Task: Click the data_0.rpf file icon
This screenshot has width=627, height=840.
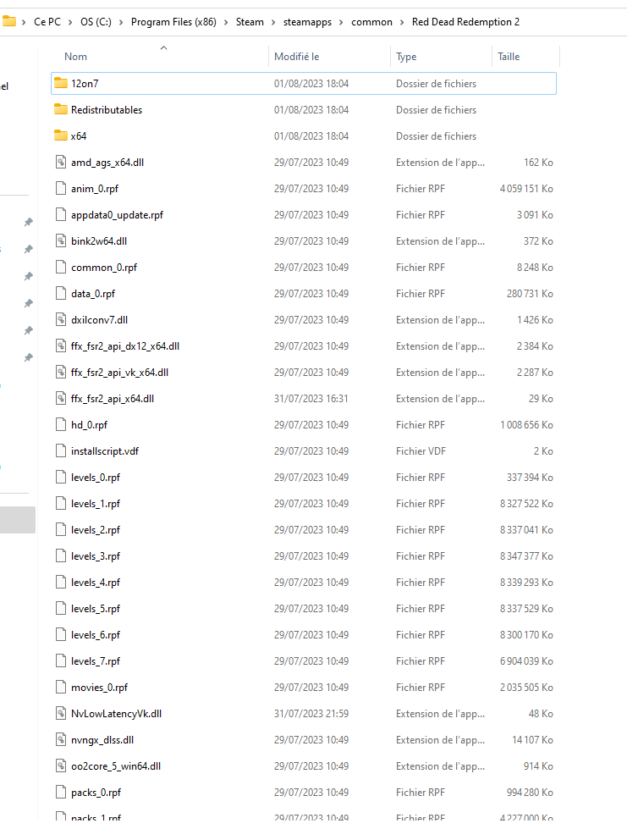Action: pos(61,293)
